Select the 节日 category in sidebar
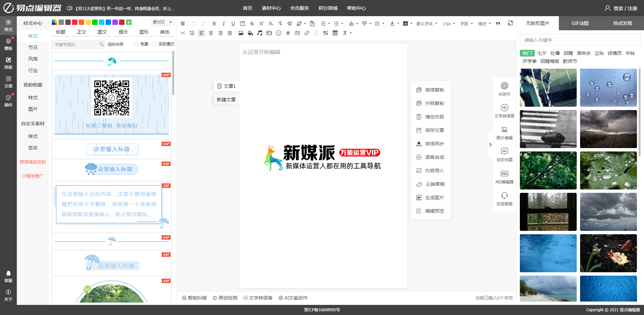Image resolution: width=644 pixels, height=315 pixels. tap(33, 47)
